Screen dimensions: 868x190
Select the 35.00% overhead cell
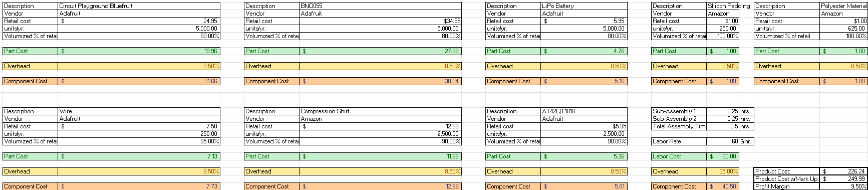(x=723, y=171)
